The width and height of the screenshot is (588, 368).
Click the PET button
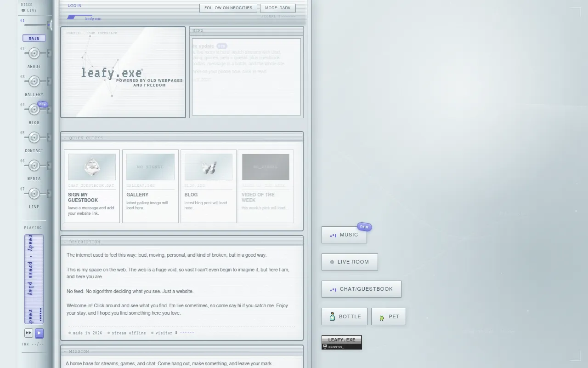[x=389, y=316]
